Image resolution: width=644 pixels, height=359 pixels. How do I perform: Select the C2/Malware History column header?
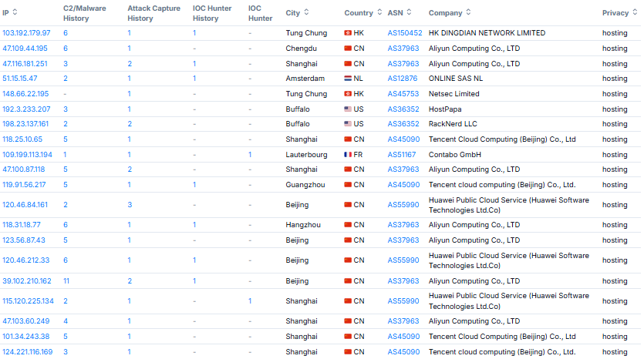(85, 13)
